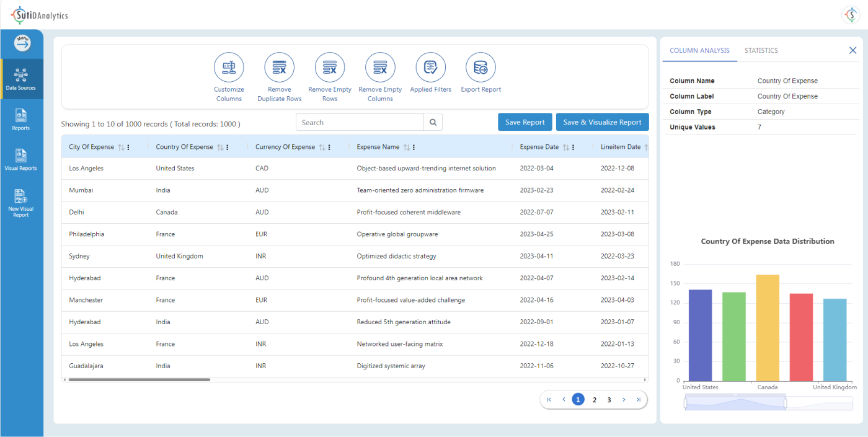
Task: Click the Save Report button
Action: click(x=525, y=122)
